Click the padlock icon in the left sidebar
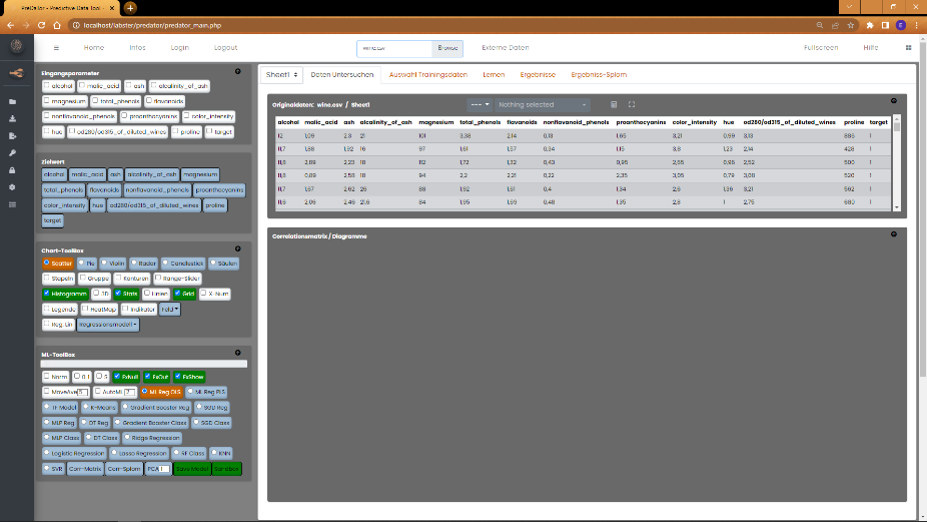The image size is (927, 522). click(13, 170)
